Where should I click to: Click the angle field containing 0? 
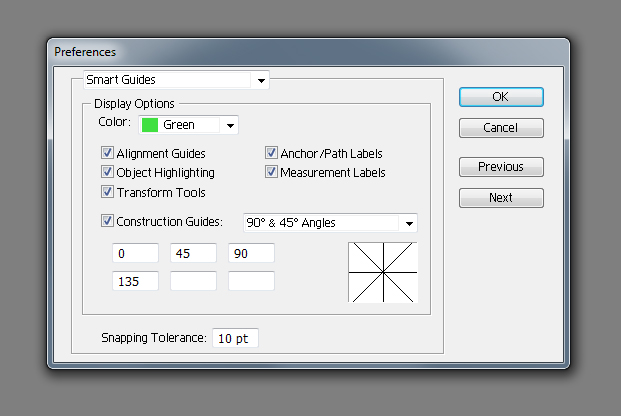[x=135, y=254]
